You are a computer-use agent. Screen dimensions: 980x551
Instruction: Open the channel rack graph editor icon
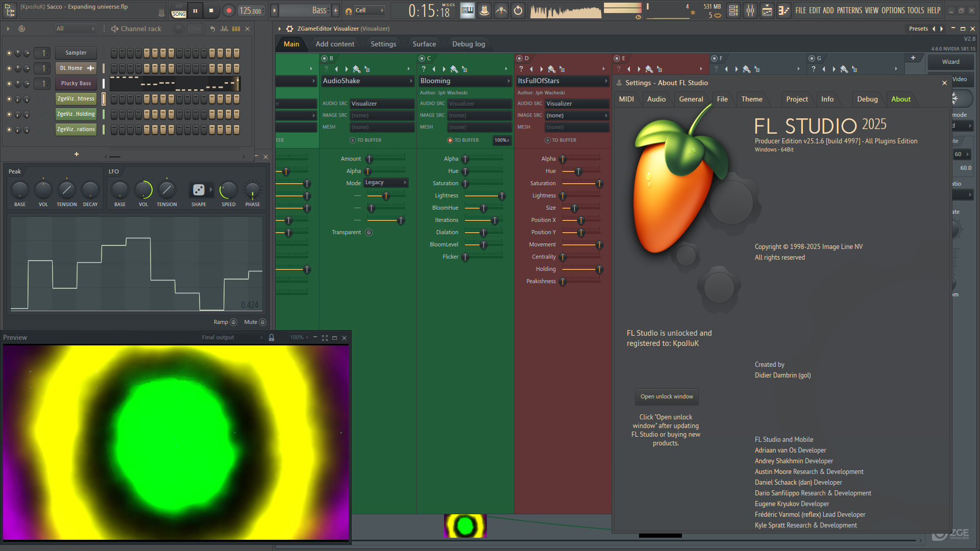224,29
